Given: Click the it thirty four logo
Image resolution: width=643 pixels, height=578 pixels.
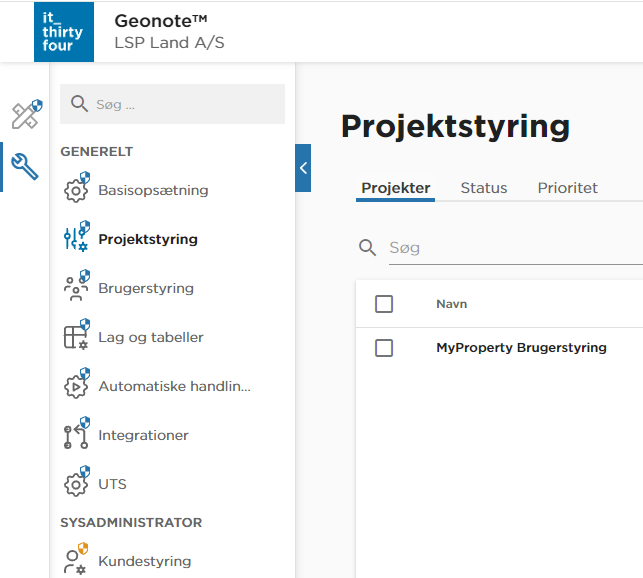Looking at the screenshot, I should click(64, 32).
